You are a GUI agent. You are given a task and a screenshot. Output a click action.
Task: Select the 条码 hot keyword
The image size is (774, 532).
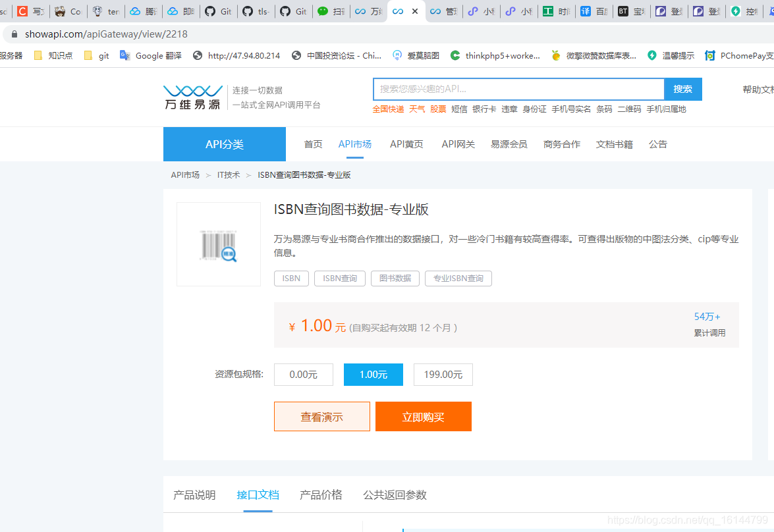(604, 109)
